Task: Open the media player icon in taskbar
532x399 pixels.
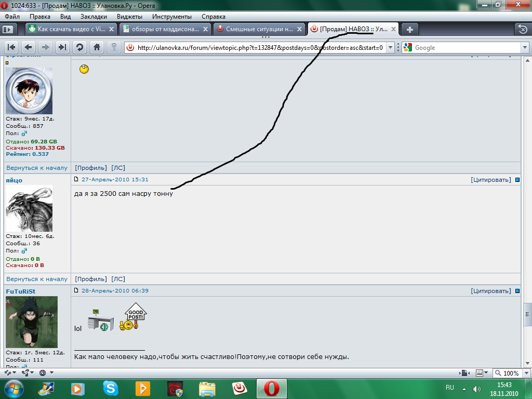Action: click(x=78, y=389)
